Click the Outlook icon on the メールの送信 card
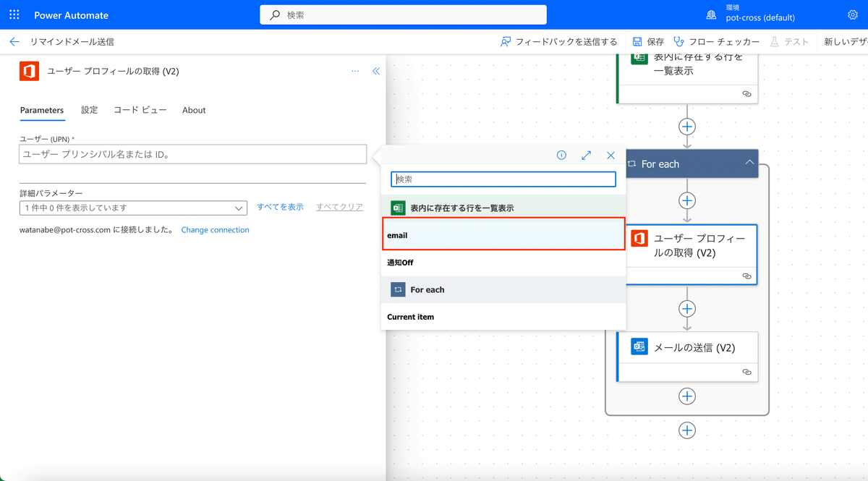Image resolution: width=868 pixels, height=481 pixels. 638,347
